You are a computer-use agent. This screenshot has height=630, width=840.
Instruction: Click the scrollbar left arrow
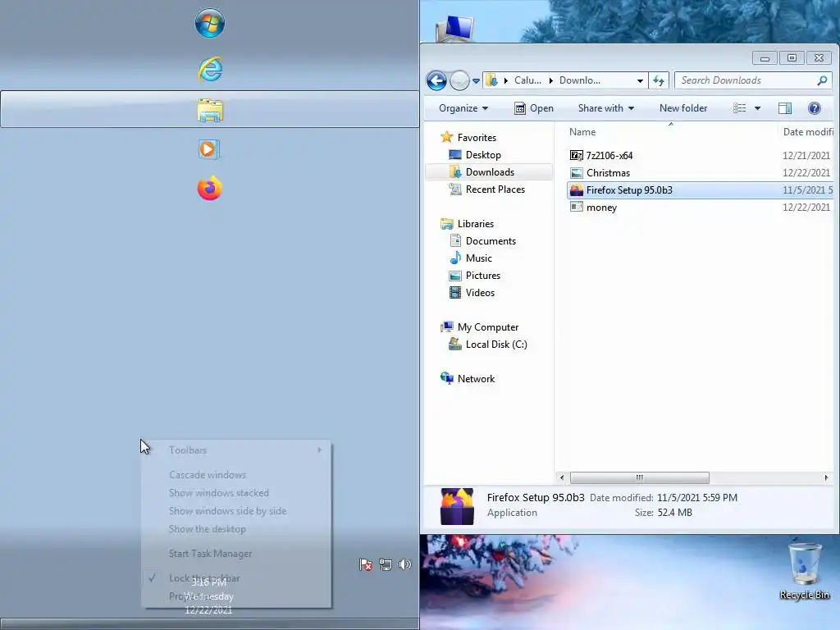(561, 477)
